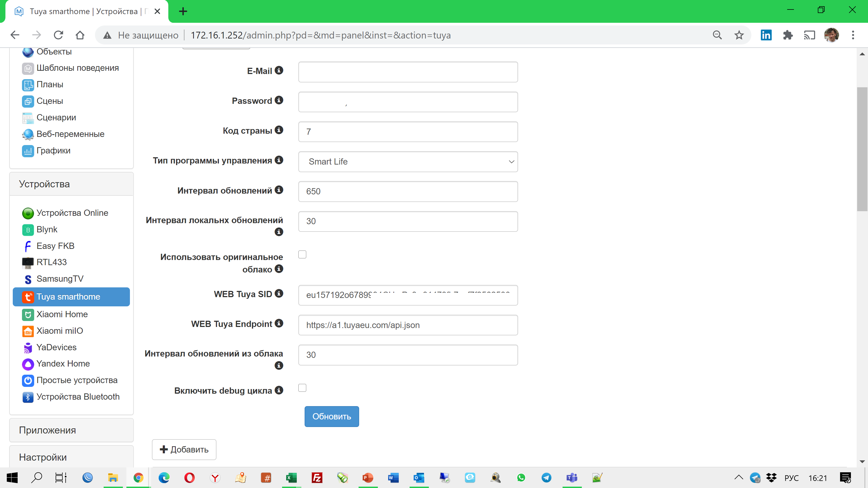Screen dimensions: 868x488
Task: Open the Xiaomi miIO section
Action: pos(60,331)
